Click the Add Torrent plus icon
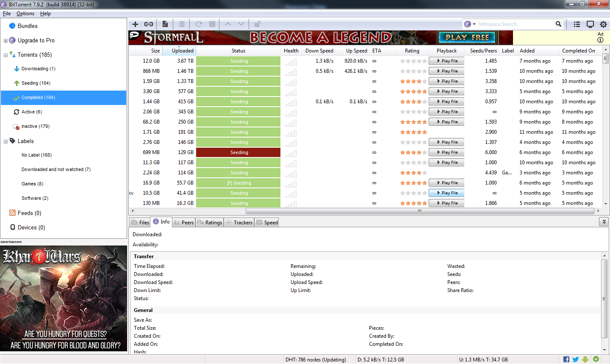Image resolution: width=610 pixels, height=364 pixels. coord(136,24)
